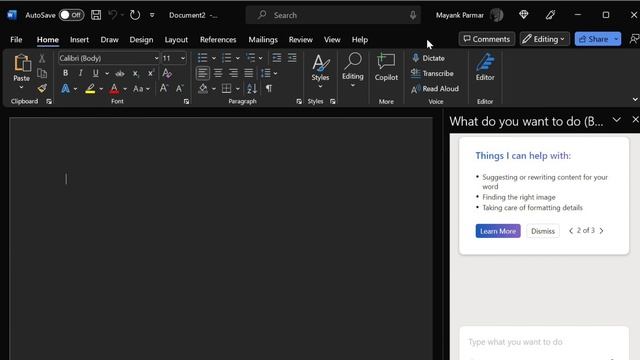Viewport: 640px width, 360px height.
Task: Expand the Numbering list dropdown arrow
Action: coord(238,58)
